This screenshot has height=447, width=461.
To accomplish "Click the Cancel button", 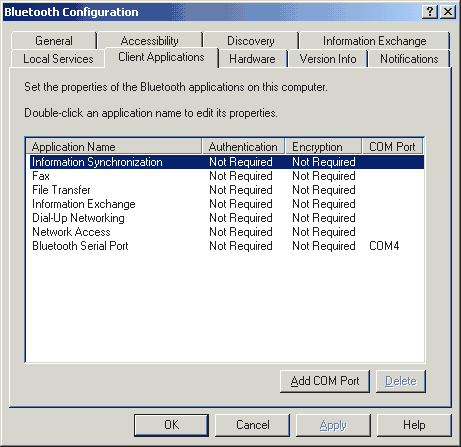I will [x=252, y=425].
